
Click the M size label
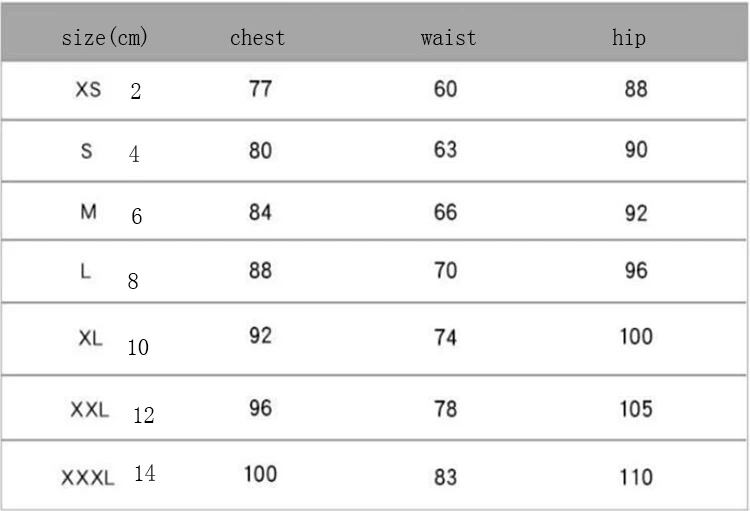(x=88, y=212)
